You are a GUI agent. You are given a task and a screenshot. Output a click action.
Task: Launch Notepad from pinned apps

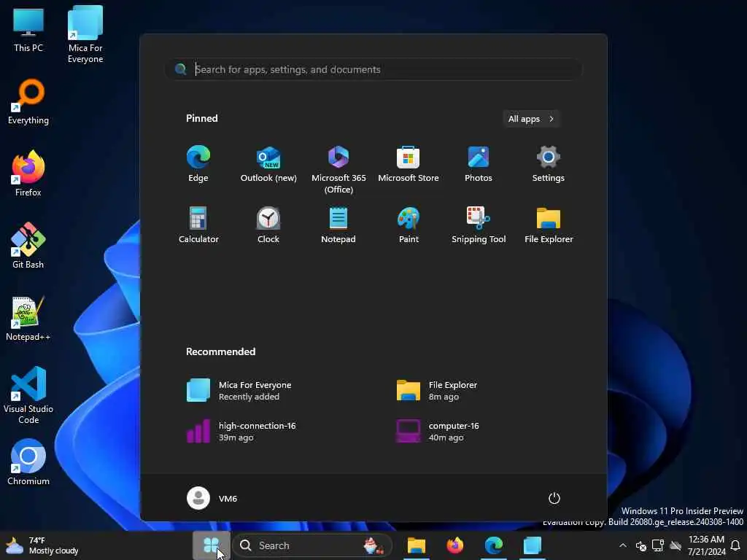(338, 225)
